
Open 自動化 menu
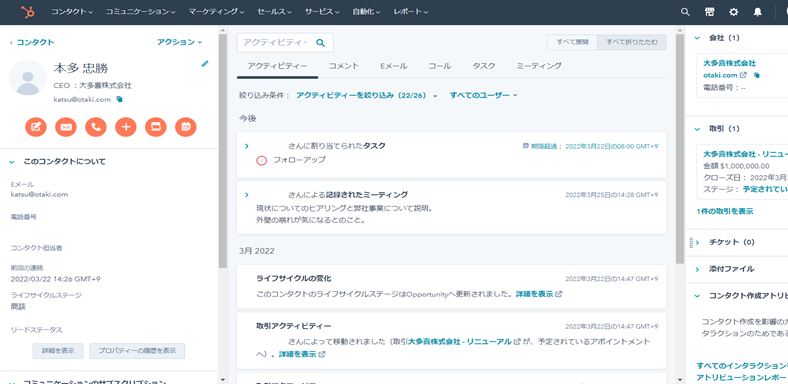(x=366, y=12)
